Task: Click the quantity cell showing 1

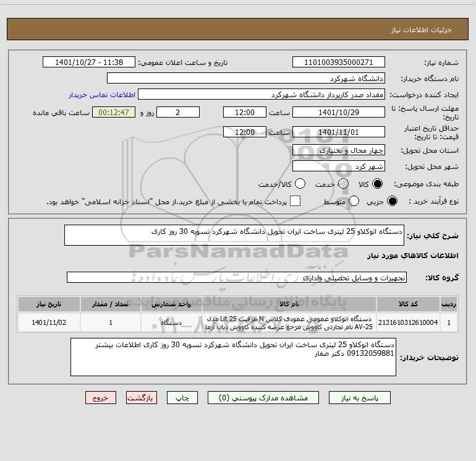Action: 111,322
